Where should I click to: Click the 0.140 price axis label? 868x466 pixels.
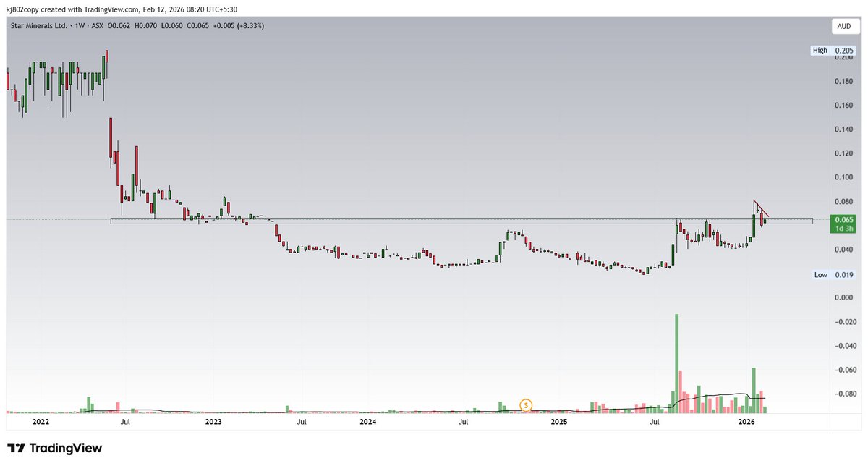[x=843, y=130]
